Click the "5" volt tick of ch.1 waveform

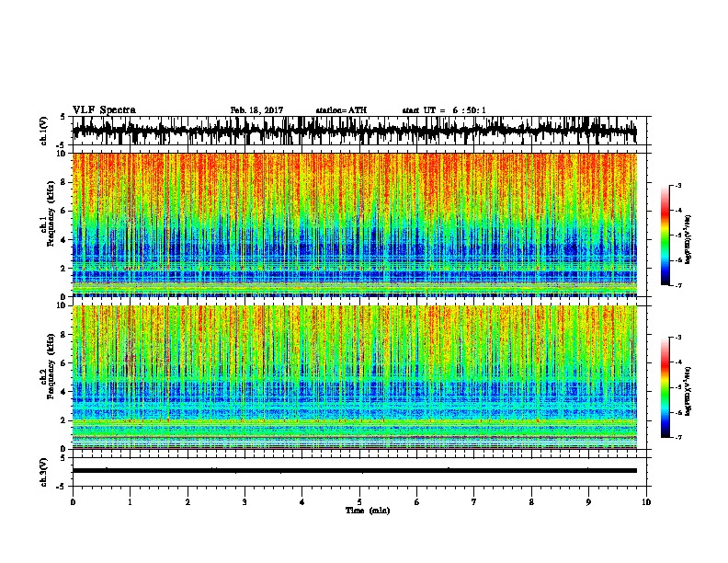point(63,117)
